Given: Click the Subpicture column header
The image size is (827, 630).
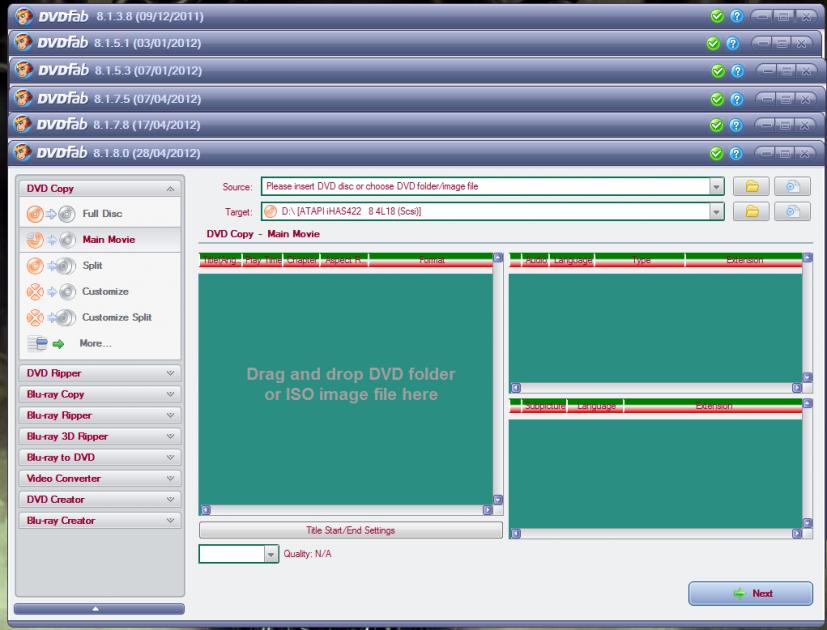Looking at the screenshot, I should click(x=544, y=406).
